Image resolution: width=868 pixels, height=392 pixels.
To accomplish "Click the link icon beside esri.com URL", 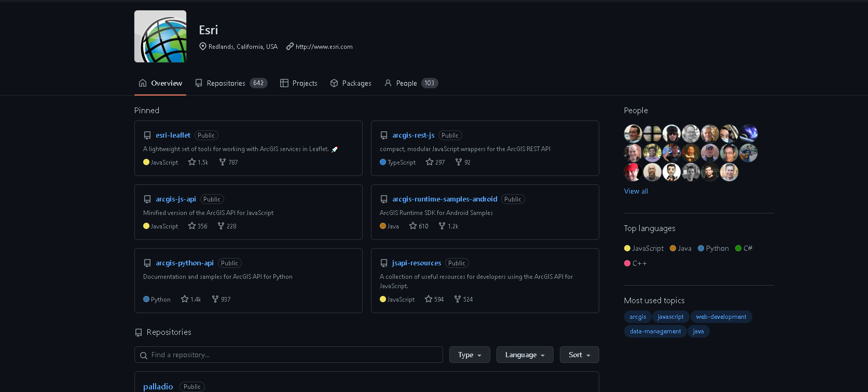I will click(x=290, y=46).
